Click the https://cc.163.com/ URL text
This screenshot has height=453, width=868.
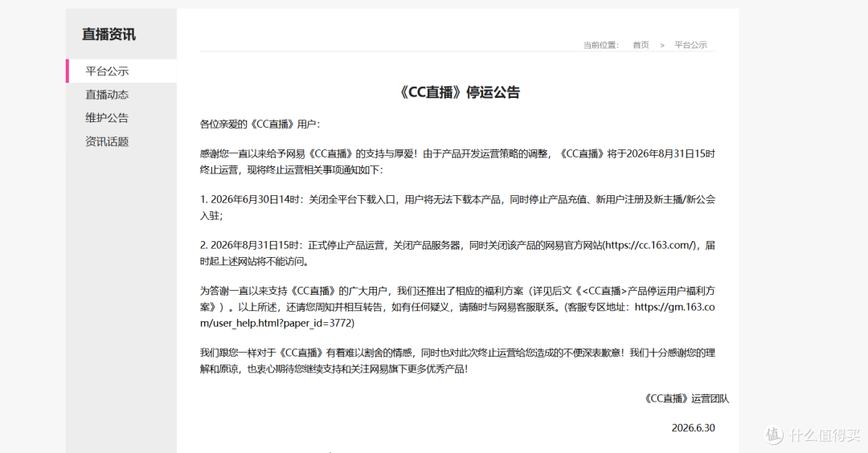[x=650, y=245]
